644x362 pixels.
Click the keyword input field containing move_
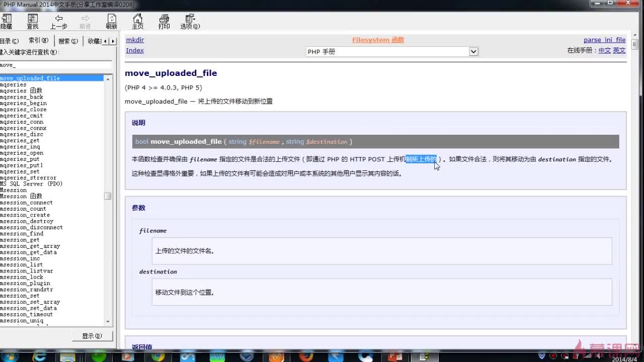pyautogui.click(x=55, y=65)
